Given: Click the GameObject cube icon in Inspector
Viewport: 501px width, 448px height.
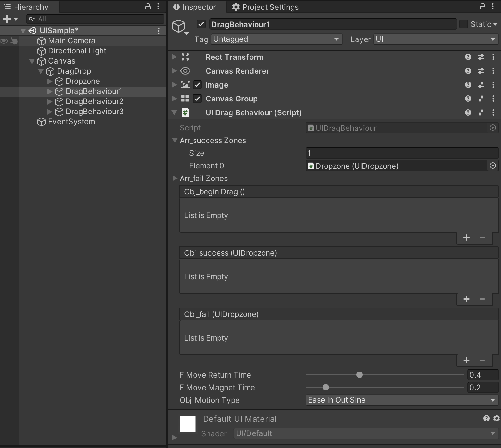Looking at the screenshot, I should [179, 26].
